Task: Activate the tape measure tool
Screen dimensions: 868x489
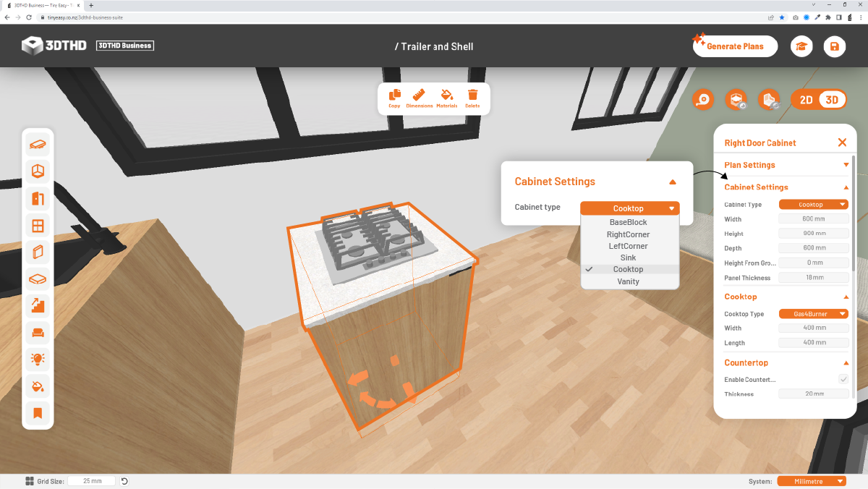Action: pos(704,100)
